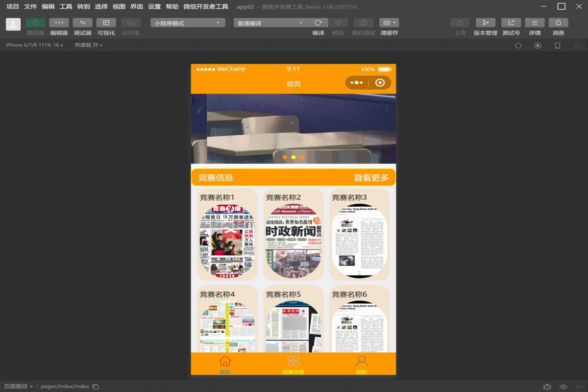588x392 pixels.
Task: Click the real-device debug bug icon
Action: (x=363, y=23)
